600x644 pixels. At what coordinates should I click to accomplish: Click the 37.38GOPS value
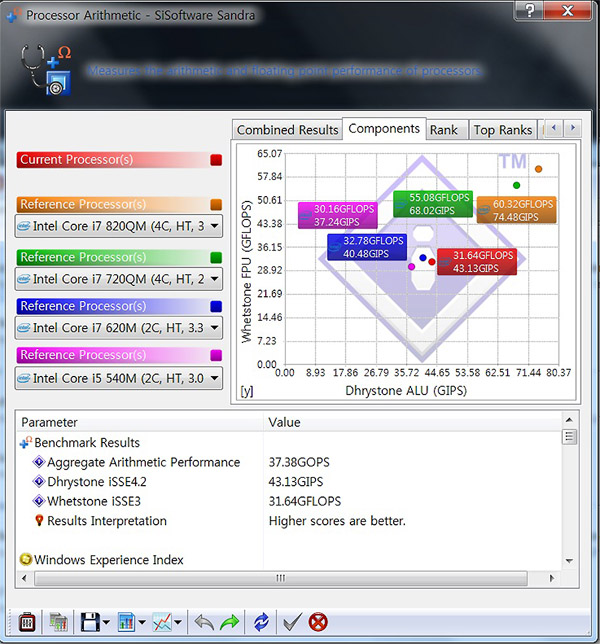[x=299, y=462]
